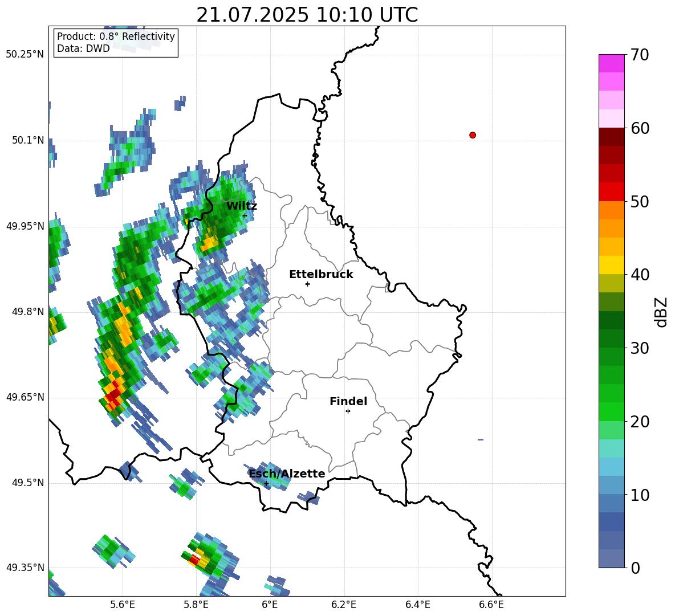Click the 6.2°E longitude tick label
This screenshot has height=616, width=675.
click(344, 605)
